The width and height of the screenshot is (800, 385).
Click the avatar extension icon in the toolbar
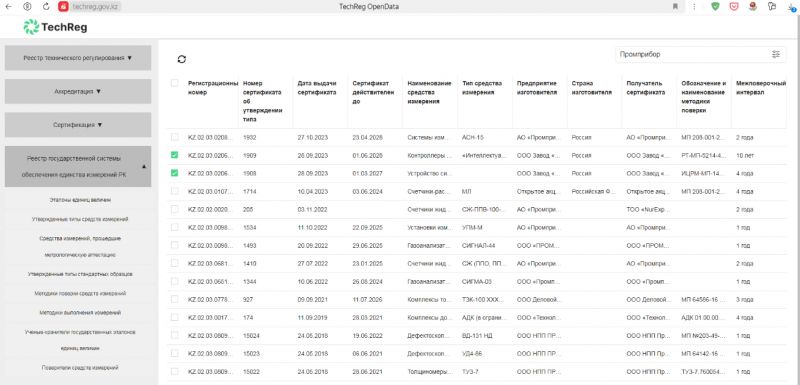click(753, 7)
